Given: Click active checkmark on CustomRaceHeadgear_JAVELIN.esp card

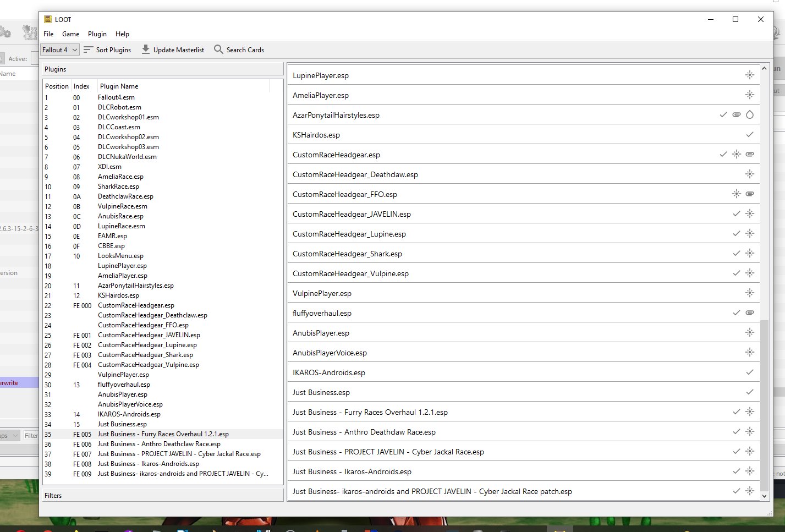Looking at the screenshot, I should click(x=736, y=213).
